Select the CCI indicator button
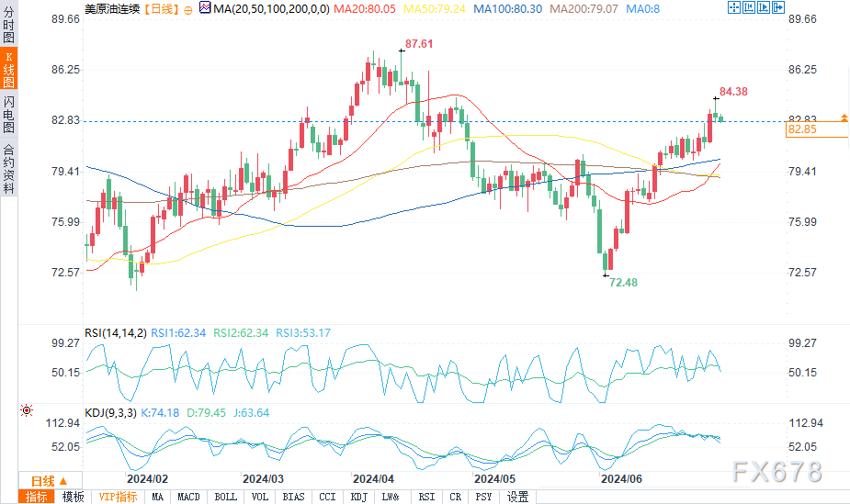This screenshot has width=850, height=504. click(x=327, y=497)
